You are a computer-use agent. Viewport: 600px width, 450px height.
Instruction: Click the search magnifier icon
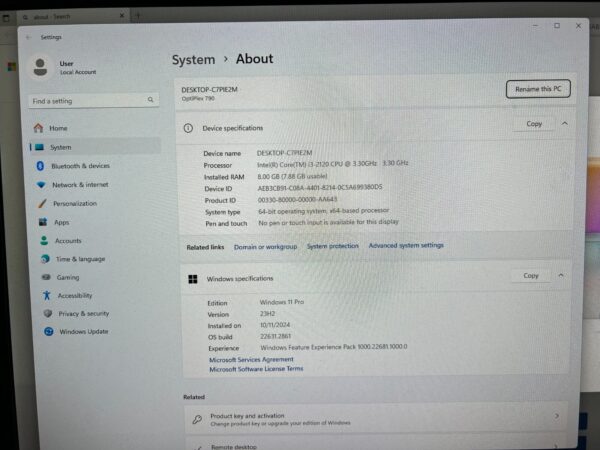(x=150, y=100)
